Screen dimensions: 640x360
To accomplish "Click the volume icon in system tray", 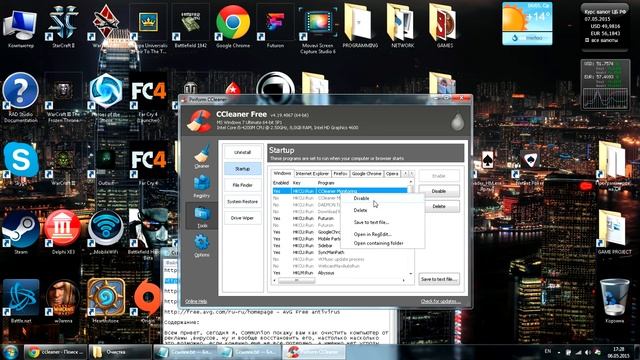I will 587,352.
